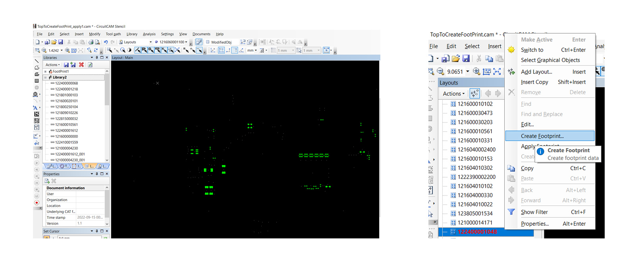The width and height of the screenshot is (644, 271).
Task: Expand the FootPrint1 library tree node
Action: coord(45,72)
